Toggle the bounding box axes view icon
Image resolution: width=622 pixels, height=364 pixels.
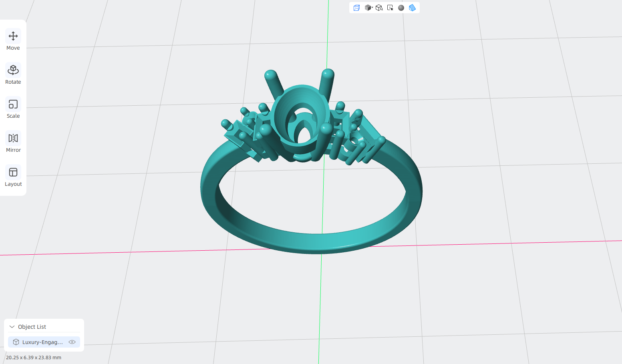(x=356, y=8)
